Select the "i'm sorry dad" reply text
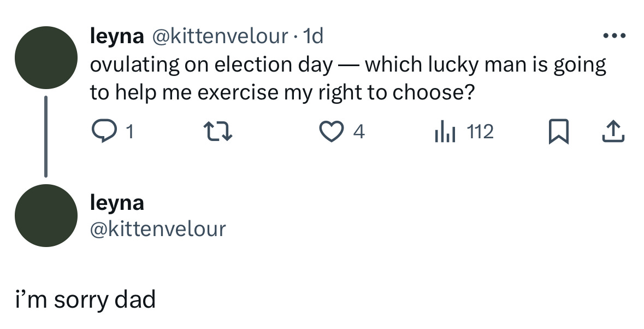Image resolution: width=644 pixels, height=329 pixels. point(85,299)
